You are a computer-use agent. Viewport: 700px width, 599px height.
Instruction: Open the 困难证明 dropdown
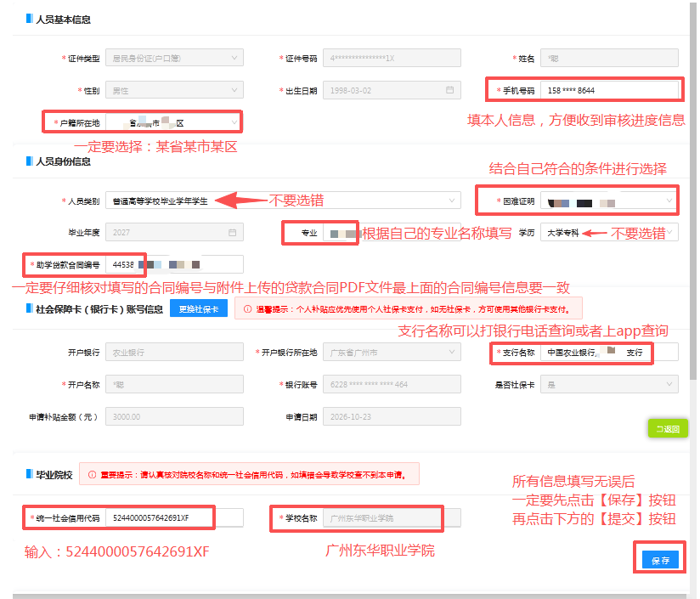[609, 201]
